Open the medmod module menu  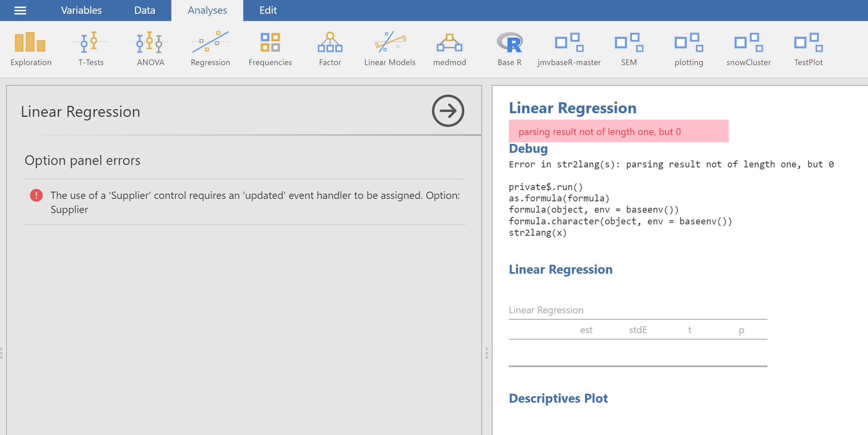[449, 49]
